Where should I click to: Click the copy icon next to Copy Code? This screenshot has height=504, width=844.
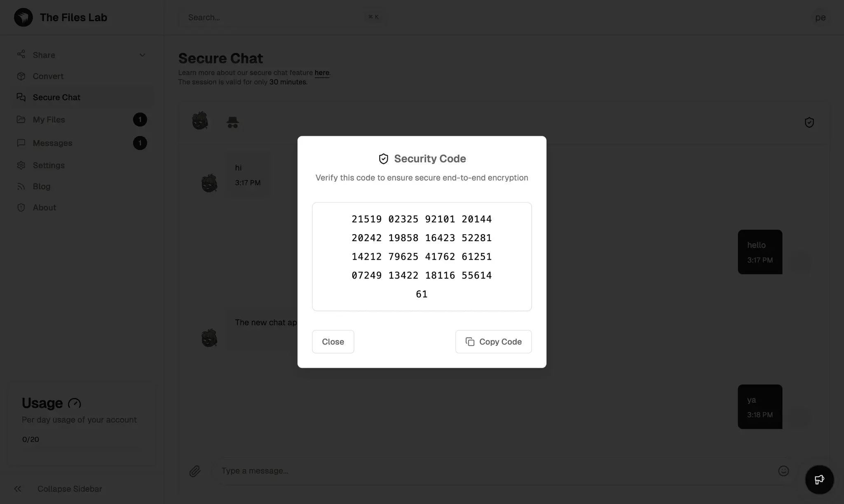[470, 341]
